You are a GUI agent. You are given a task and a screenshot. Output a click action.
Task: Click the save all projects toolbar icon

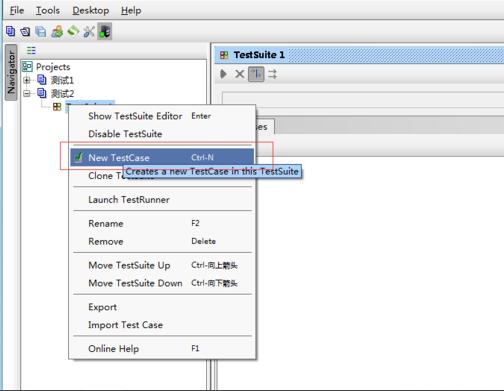pyautogui.click(x=41, y=32)
